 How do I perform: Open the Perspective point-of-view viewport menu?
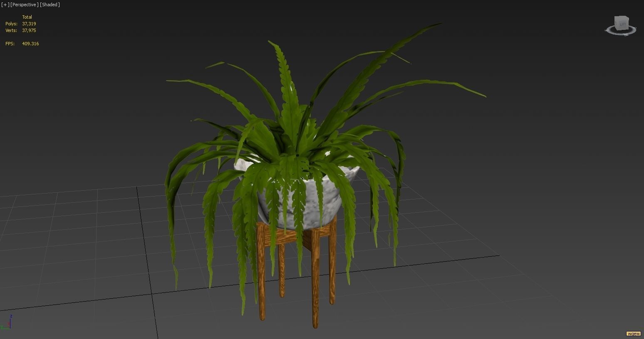[24, 5]
